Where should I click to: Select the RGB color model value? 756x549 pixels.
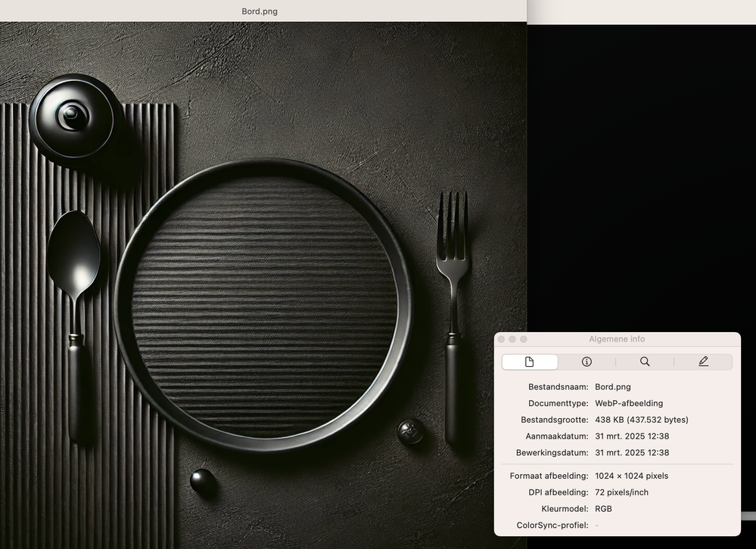[x=604, y=509]
